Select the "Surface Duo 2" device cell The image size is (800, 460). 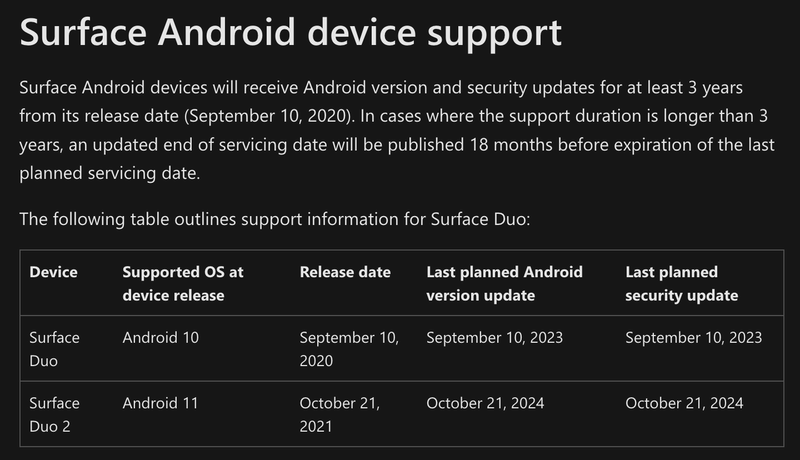55,414
